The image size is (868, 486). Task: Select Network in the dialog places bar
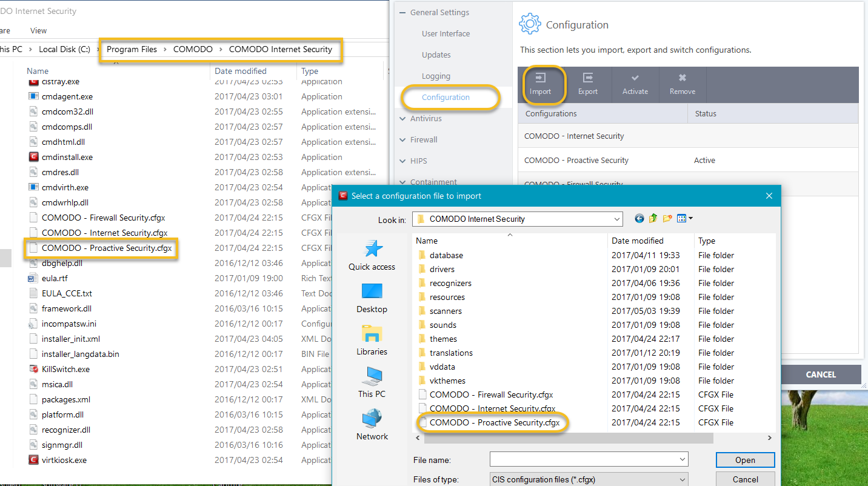point(372,424)
